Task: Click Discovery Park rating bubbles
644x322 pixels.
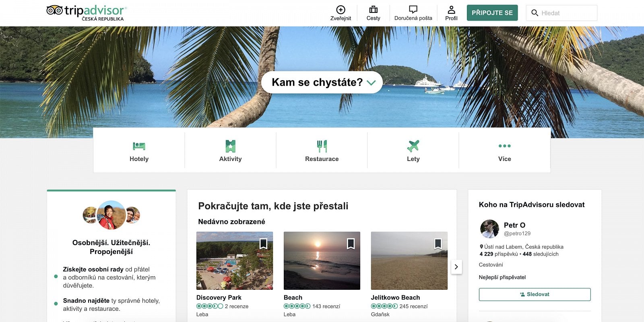Action: pyautogui.click(x=210, y=306)
